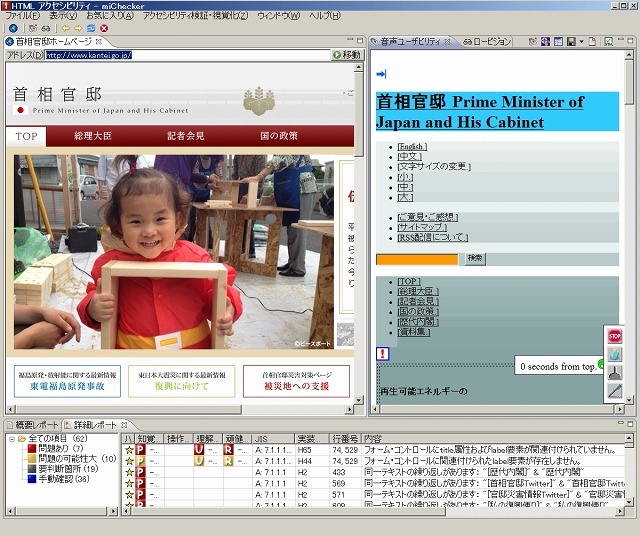Close the 首相官邸ホームページ browser tab

tap(99, 42)
